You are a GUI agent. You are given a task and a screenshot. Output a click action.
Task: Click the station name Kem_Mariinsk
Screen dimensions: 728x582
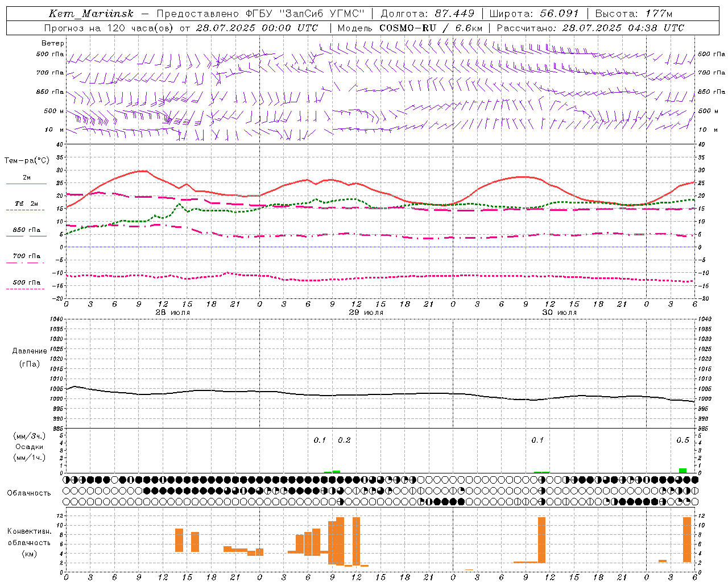[92, 14]
